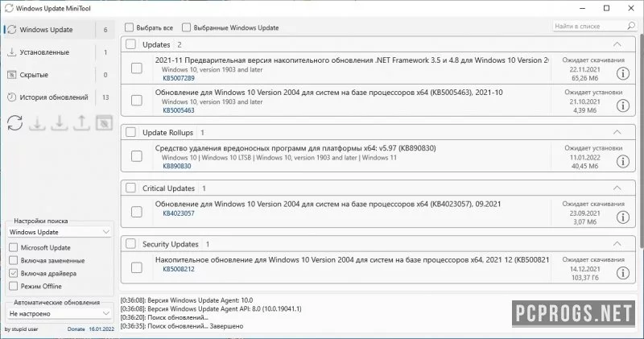Collapse the Update Rollups group chevron

tap(617, 132)
